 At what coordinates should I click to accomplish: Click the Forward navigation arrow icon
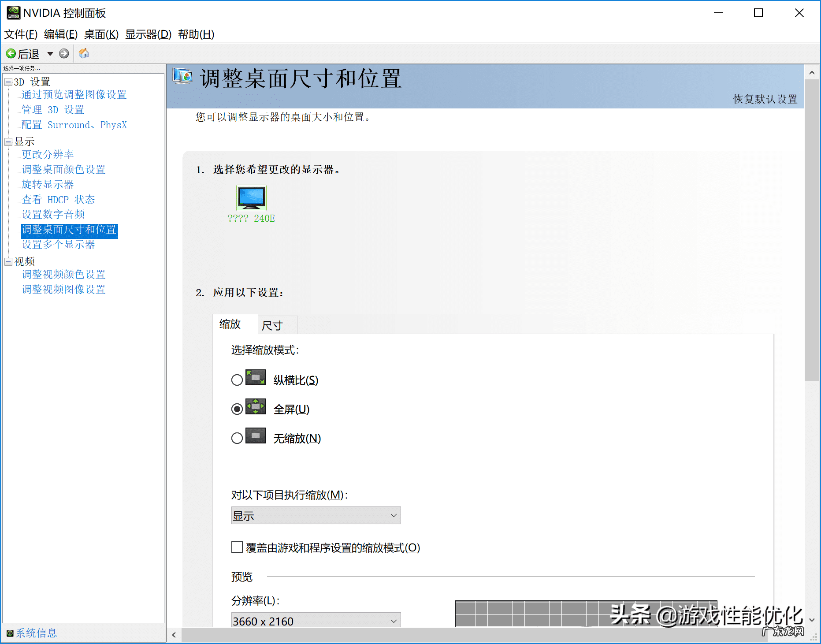point(64,53)
